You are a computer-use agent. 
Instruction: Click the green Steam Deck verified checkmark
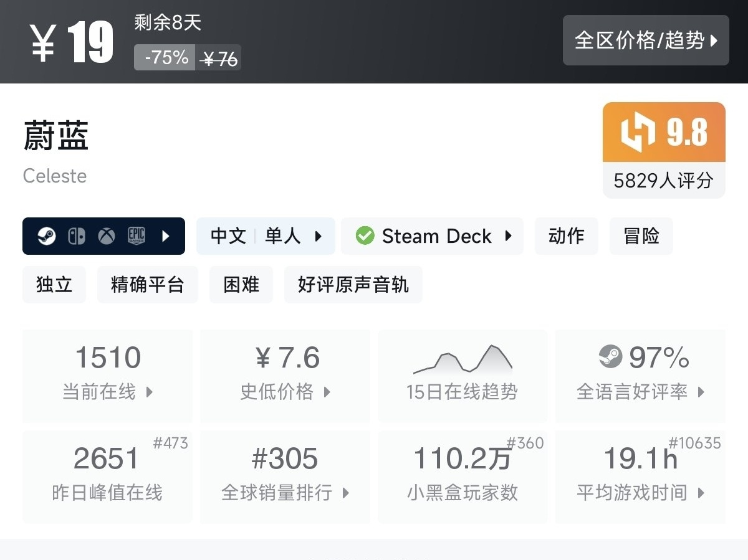[365, 236]
